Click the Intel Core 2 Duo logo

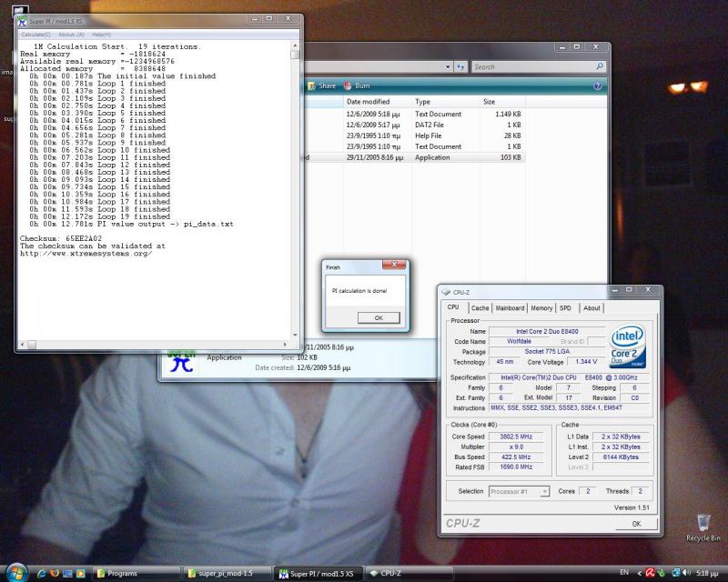click(627, 346)
